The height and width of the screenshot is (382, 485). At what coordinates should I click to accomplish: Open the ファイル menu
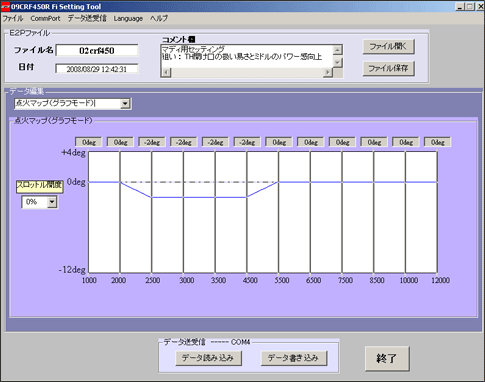[13, 18]
